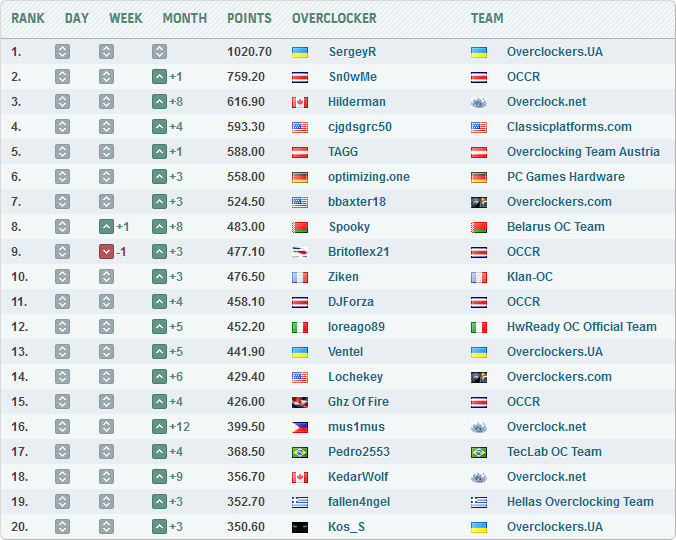The height and width of the screenshot is (540, 676).
Task: Click the Ghz Of Fire avatar flag
Action: [300, 402]
